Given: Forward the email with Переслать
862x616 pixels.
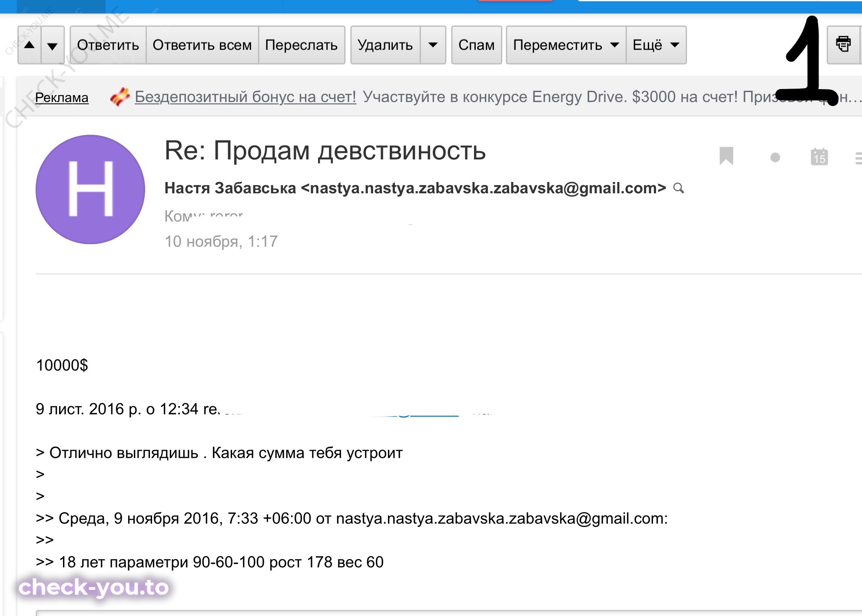Looking at the screenshot, I should [x=302, y=45].
